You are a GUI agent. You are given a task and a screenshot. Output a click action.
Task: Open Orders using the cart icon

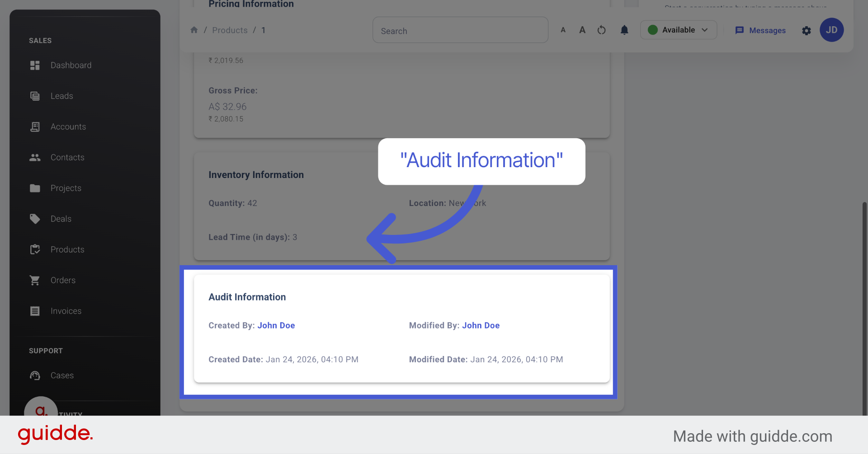[35, 280]
